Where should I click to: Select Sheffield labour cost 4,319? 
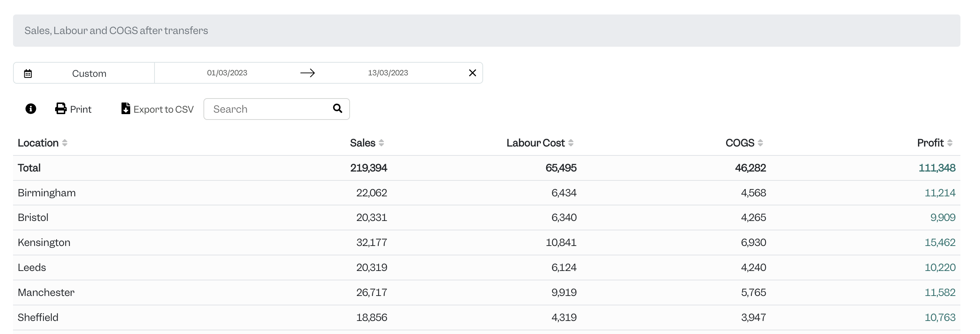pyautogui.click(x=564, y=318)
